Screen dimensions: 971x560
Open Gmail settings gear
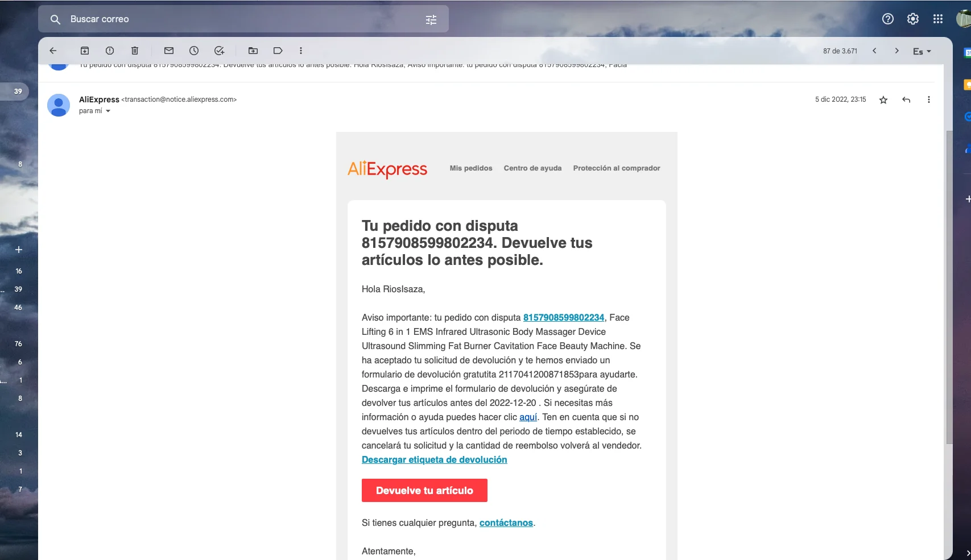coord(913,19)
